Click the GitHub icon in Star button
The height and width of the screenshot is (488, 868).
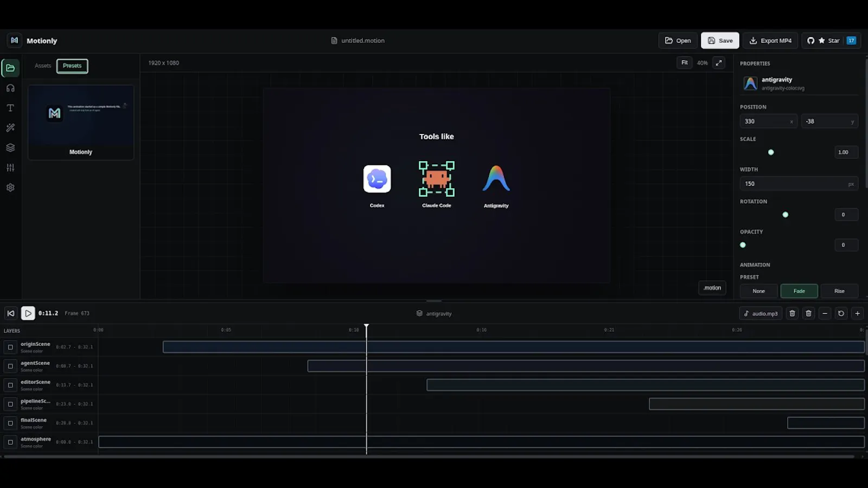tap(810, 41)
